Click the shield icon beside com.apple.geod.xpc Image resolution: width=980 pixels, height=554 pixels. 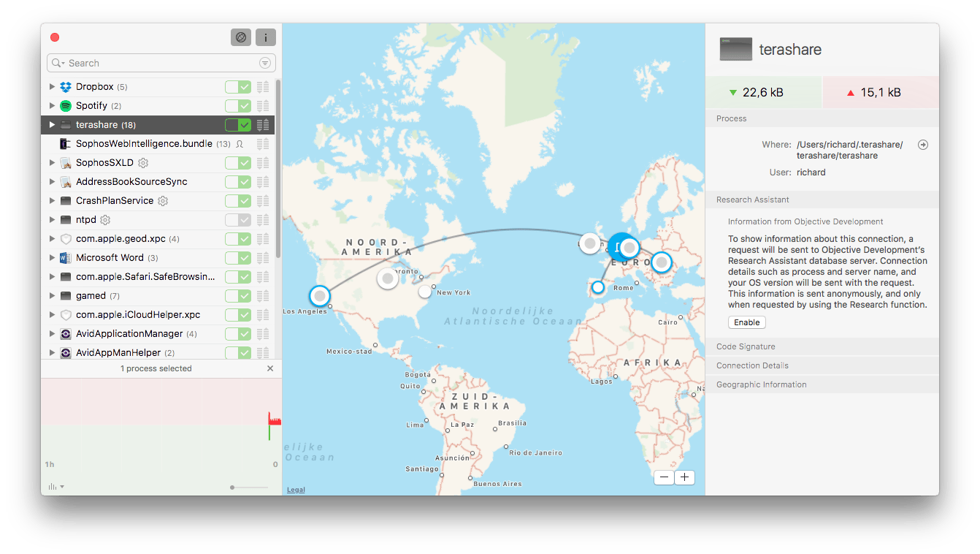[66, 239]
